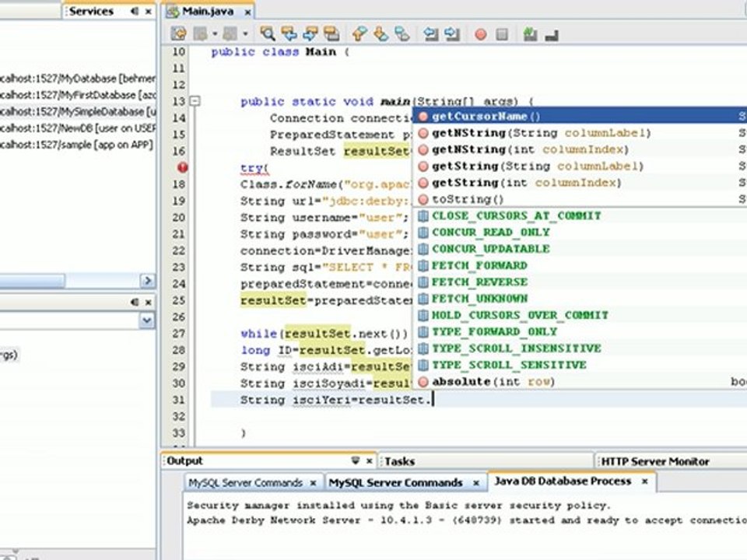Select FETCH_FORWARD constant
The width and height of the screenshot is (747, 560).
(579, 266)
